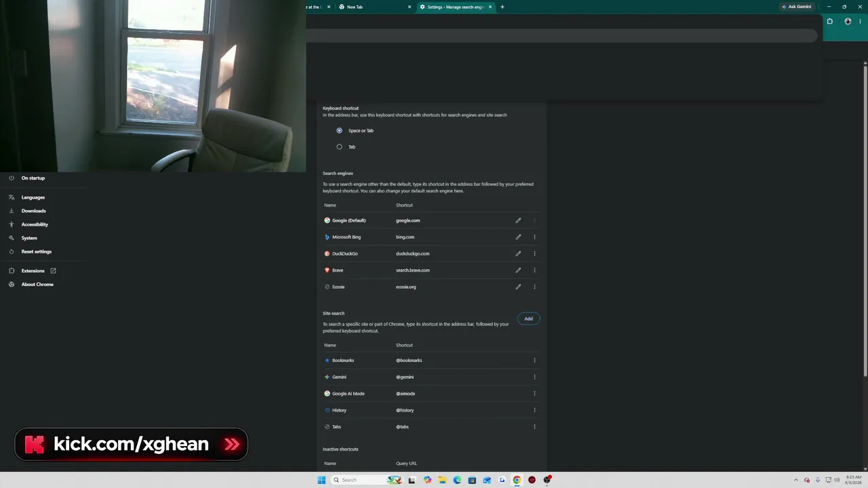Image resolution: width=868 pixels, height=488 pixels.
Task: Open the taskbar clock and date
Action: pos(854,480)
